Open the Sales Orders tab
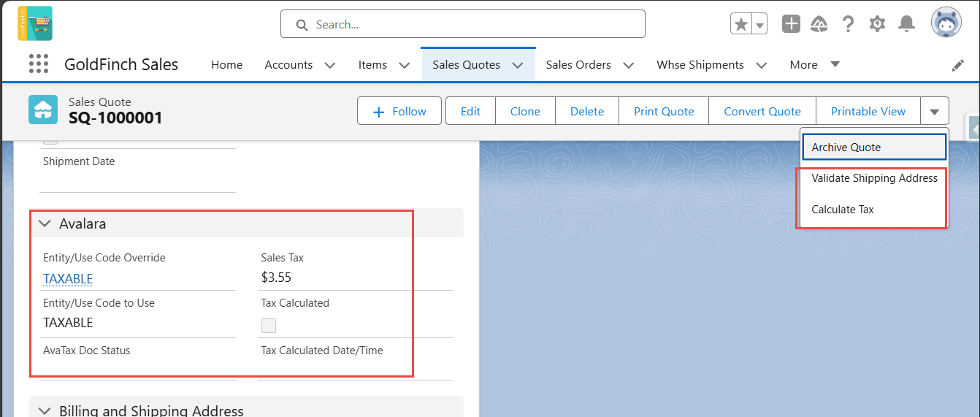 578,64
